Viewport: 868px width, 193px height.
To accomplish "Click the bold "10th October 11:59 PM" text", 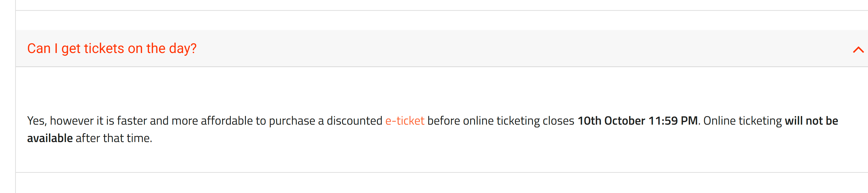I will pyautogui.click(x=637, y=121).
